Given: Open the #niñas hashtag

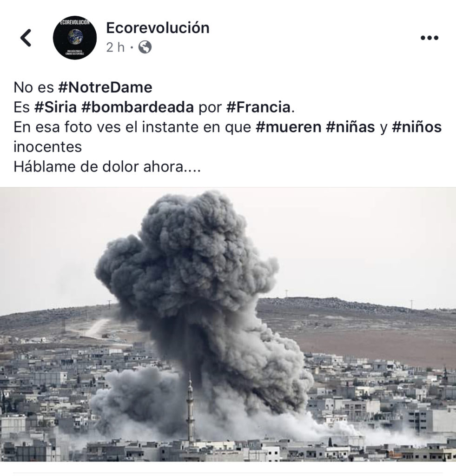Looking at the screenshot, I should (x=350, y=127).
